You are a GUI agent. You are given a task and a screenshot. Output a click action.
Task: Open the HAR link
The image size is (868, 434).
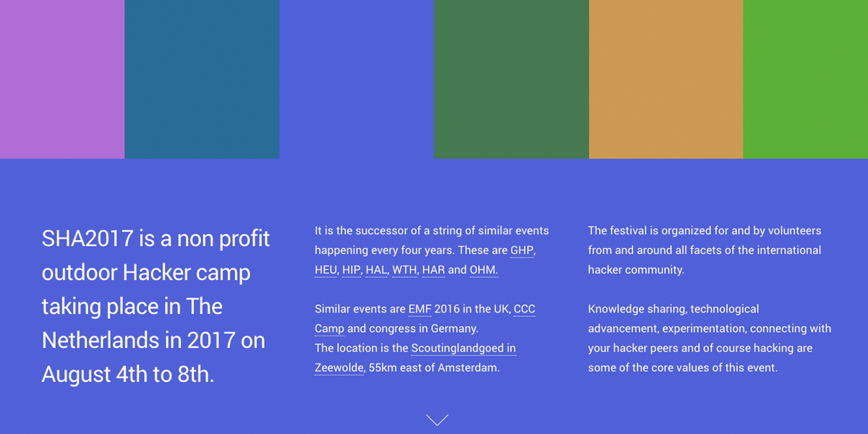(433, 270)
